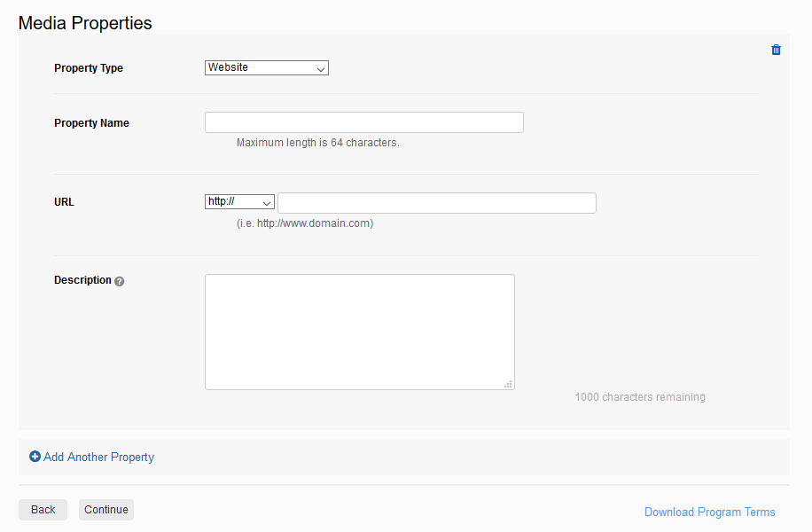Delete this property with the trash icon
Screen dimensions: 812x532
tap(776, 50)
